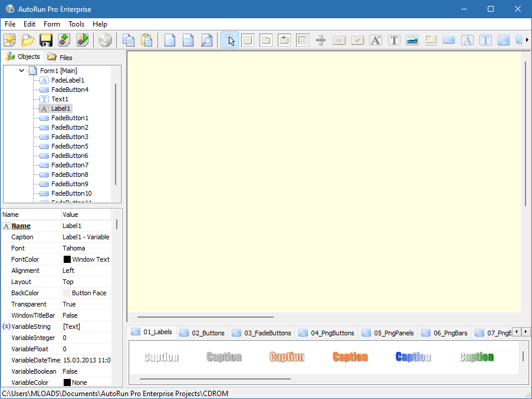Click the form with title bar icon
The height and width of the screenshot is (399, 532).
(188, 40)
